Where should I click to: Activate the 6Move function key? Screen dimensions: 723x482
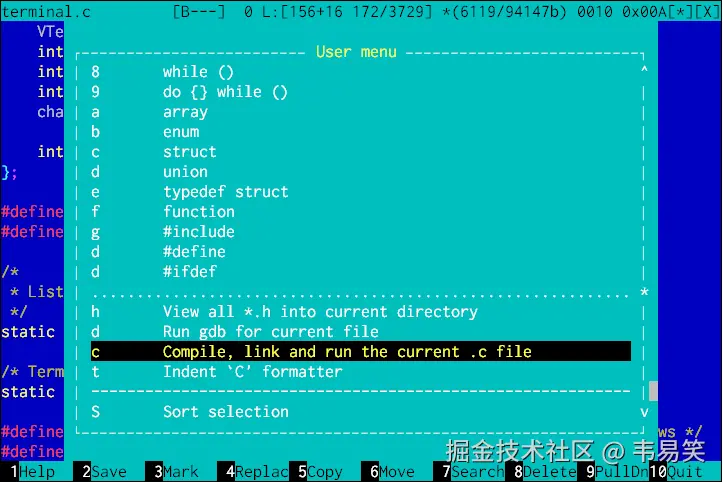(392, 472)
